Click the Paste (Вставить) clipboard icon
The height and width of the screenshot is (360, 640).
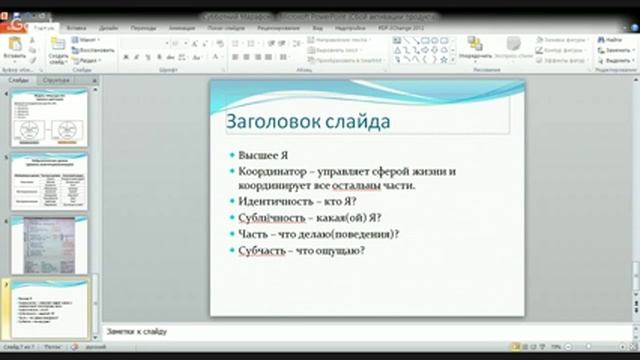point(15,44)
